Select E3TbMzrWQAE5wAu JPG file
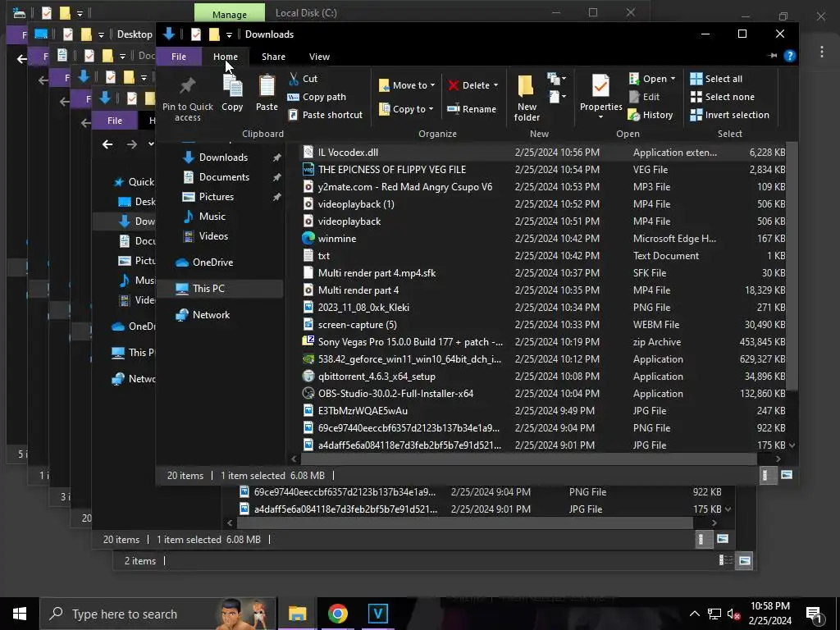This screenshot has height=630, width=840. 362,411
